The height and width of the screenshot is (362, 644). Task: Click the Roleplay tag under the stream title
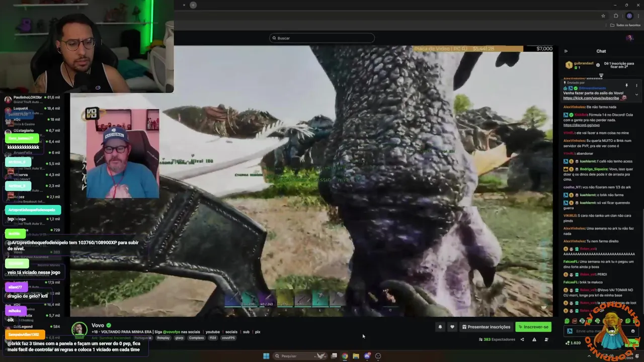point(163,338)
